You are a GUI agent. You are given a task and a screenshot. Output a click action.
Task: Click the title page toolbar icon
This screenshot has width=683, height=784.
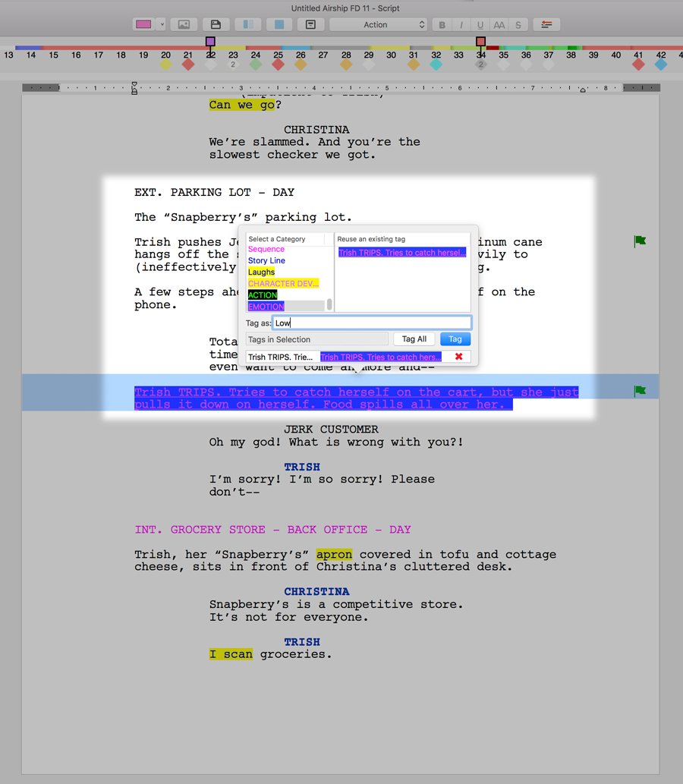pyautogui.click(x=310, y=24)
